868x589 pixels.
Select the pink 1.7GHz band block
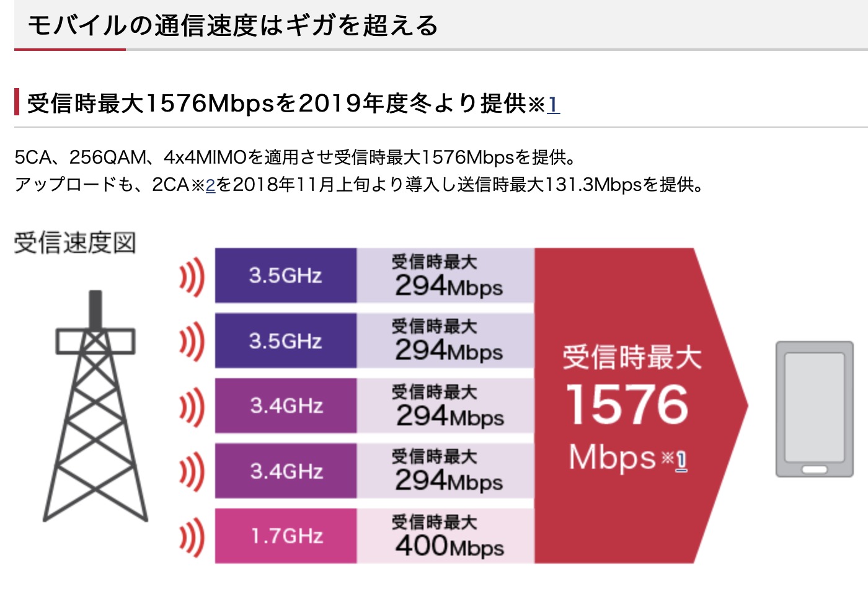[x=286, y=536]
